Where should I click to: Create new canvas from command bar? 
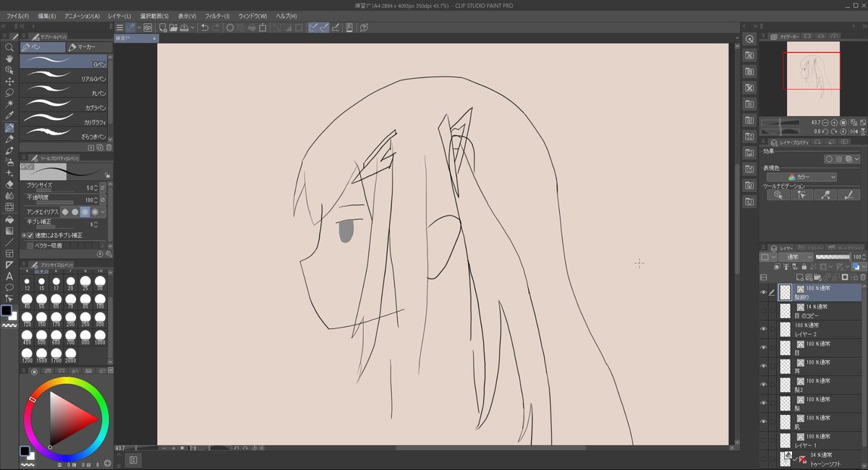pyautogui.click(x=163, y=27)
